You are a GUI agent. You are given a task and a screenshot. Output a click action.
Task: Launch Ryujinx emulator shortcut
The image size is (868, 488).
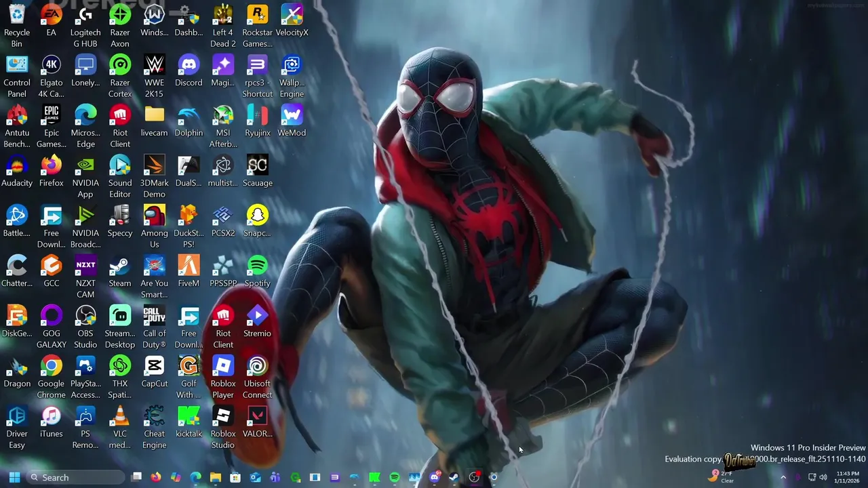(258, 121)
